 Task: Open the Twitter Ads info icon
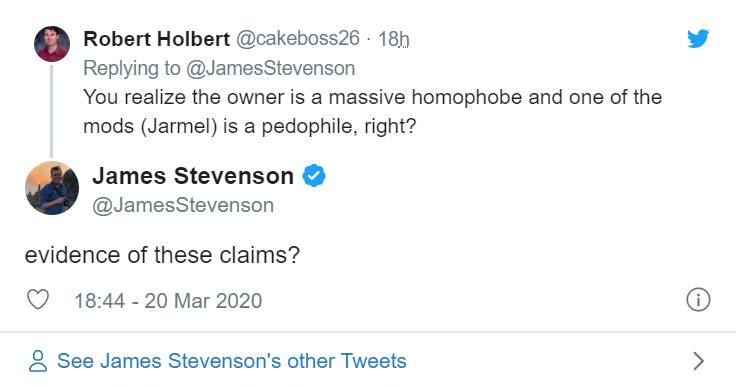pos(698,300)
